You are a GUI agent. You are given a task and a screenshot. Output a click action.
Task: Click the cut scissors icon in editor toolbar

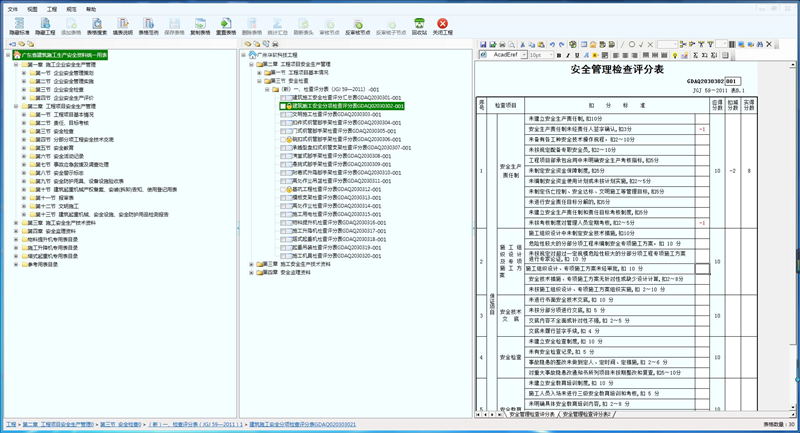(x=522, y=45)
